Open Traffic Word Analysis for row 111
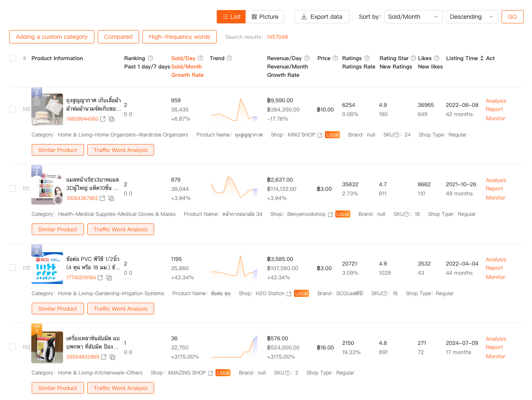Image resolution: width=532 pixels, height=400 pixels. (x=121, y=229)
